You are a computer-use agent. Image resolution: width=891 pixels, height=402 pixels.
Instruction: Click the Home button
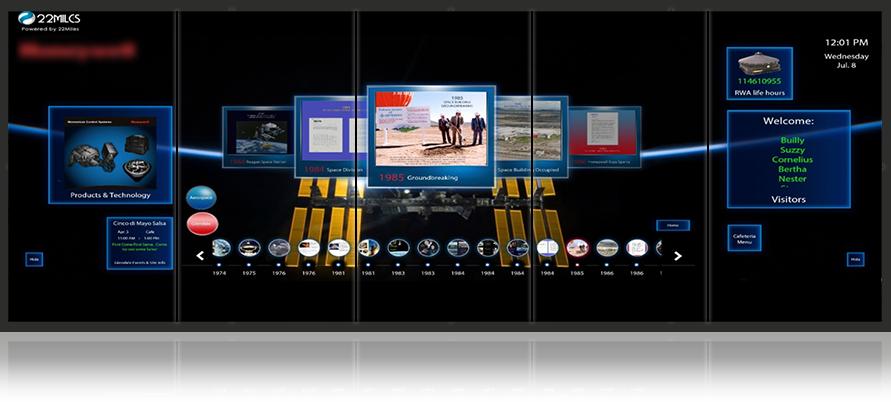[673, 225]
